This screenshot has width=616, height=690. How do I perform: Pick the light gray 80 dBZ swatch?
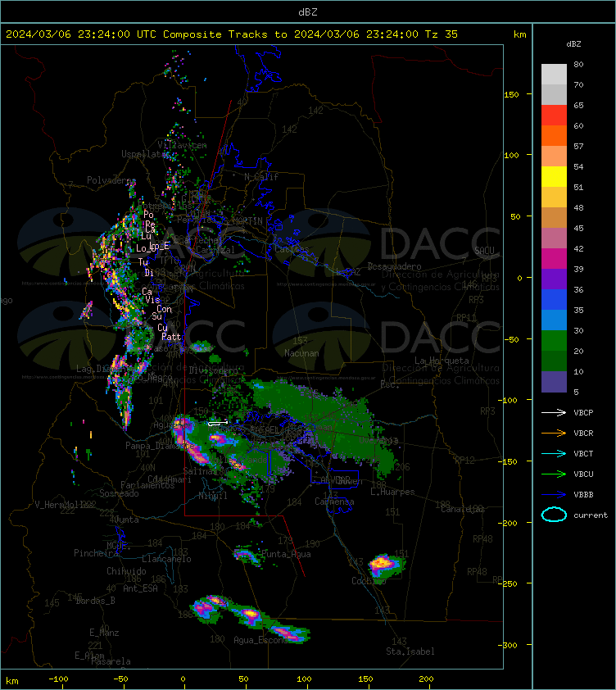point(554,75)
